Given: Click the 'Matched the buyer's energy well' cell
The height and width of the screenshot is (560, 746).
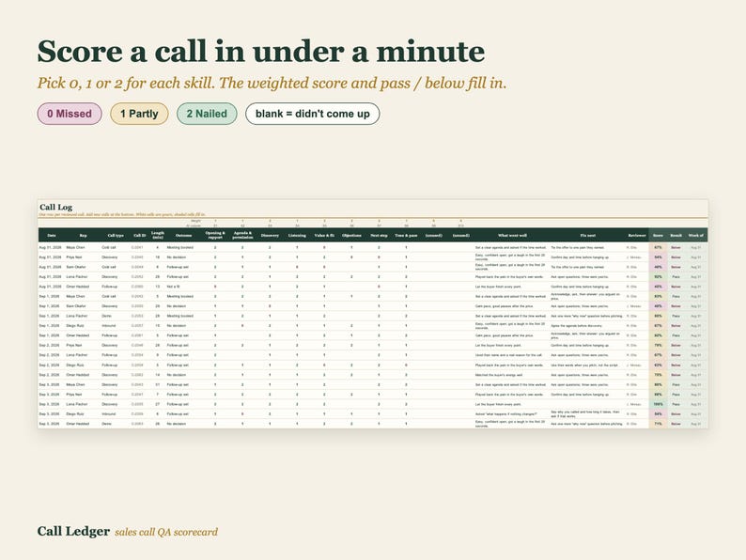Looking at the screenshot, I should coord(499,375).
